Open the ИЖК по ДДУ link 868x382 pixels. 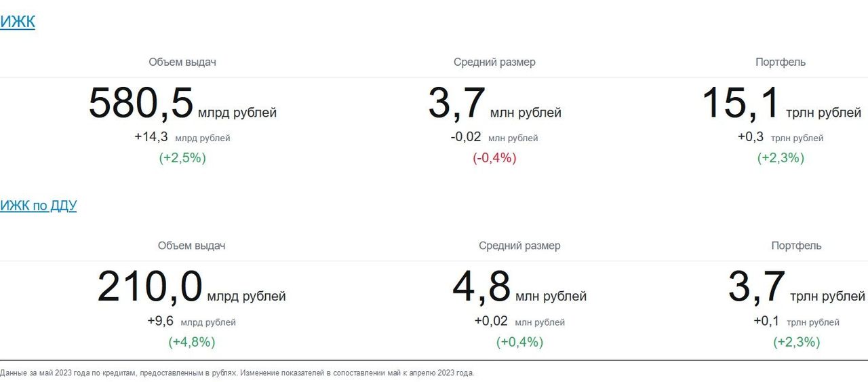click(x=38, y=206)
